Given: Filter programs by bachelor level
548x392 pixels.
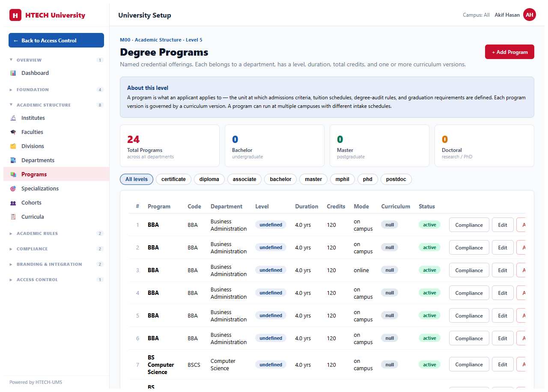Looking at the screenshot, I should pos(280,179).
